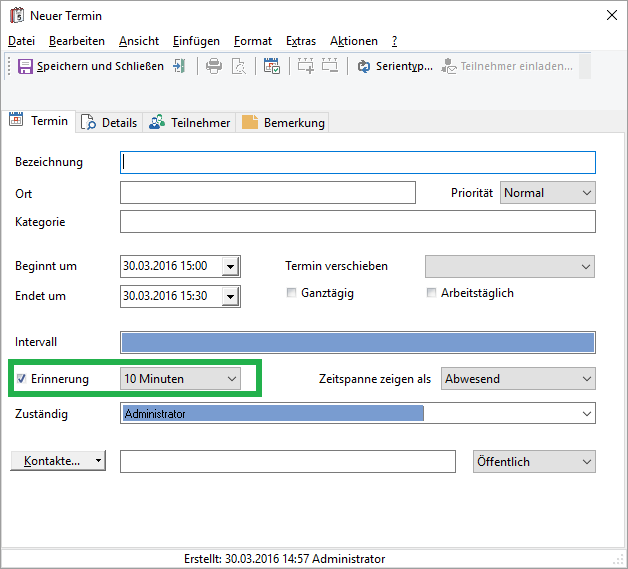Enable the Ganztägig checkbox

pos(291,293)
